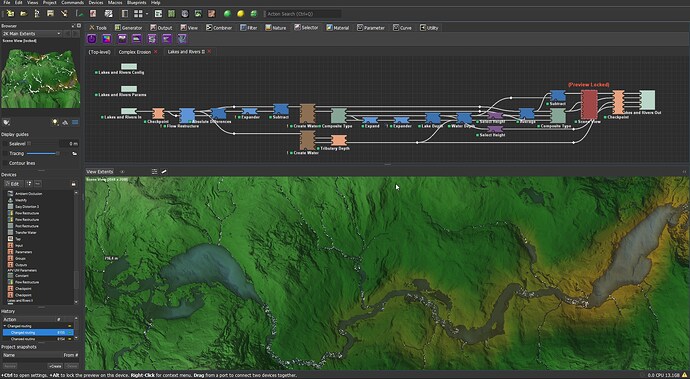Close the Lakes and Rivers II tab
This screenshot has height=379, width=690.
[209, 52]
